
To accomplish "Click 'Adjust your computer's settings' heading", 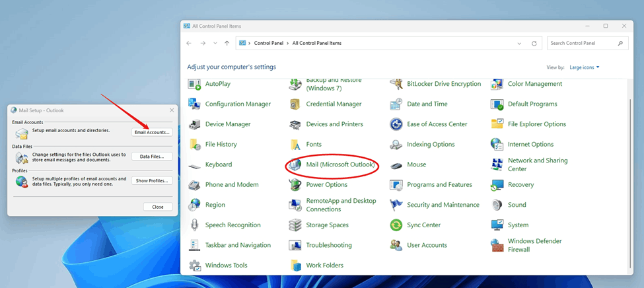I will click(232, 67).
